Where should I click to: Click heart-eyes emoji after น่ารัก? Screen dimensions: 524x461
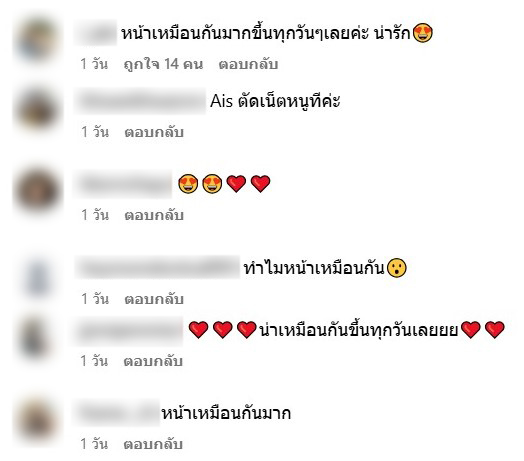point(423,33)
